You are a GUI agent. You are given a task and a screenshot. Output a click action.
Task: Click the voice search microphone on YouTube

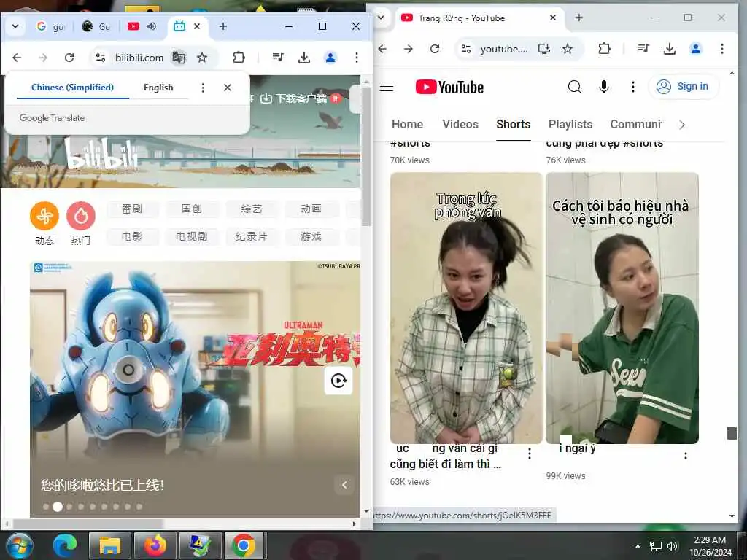point(603,87)
